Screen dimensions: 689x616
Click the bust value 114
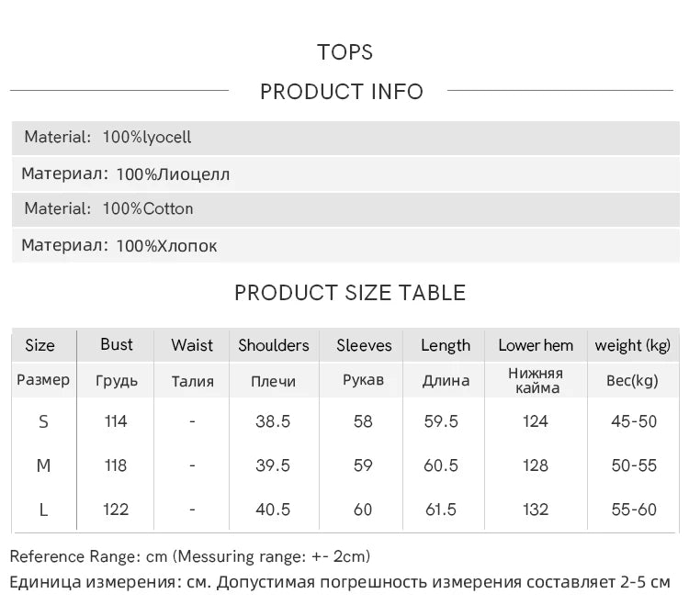point(116,421)
